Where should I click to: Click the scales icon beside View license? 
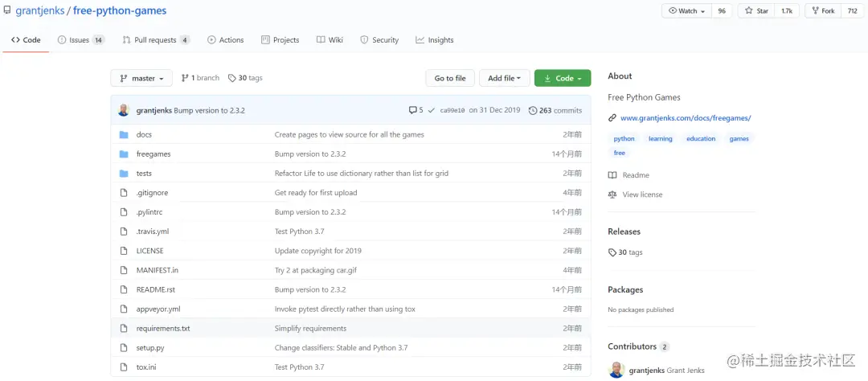click(612, 195)
